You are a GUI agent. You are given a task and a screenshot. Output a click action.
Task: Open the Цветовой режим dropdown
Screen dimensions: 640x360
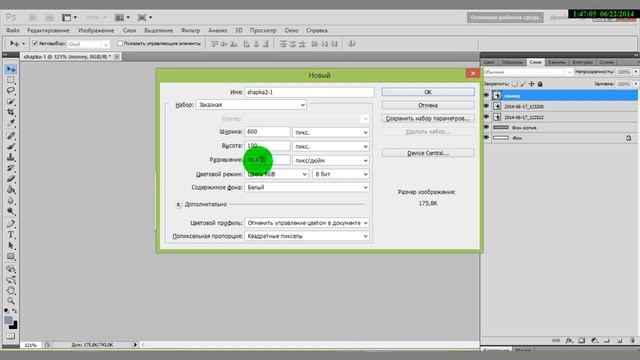(x=276, y=174)
